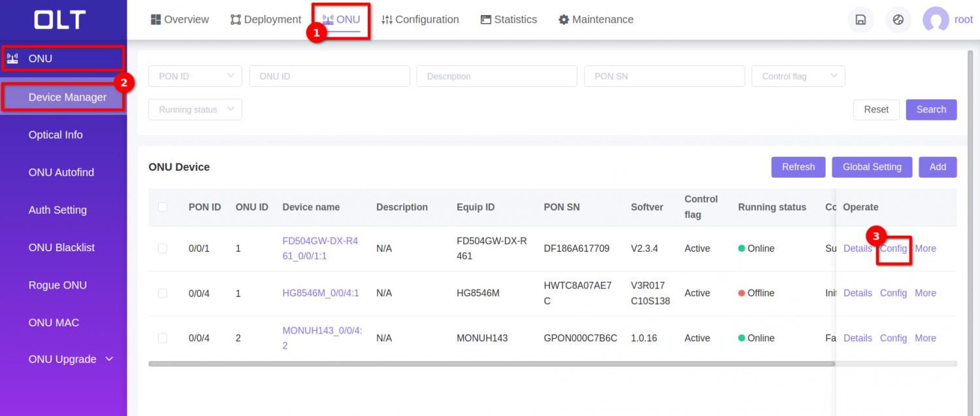The height and width of the screenshot is (416, 980).
Task: Open the PON ID dropdown
Action: click(x=195, y=76)
